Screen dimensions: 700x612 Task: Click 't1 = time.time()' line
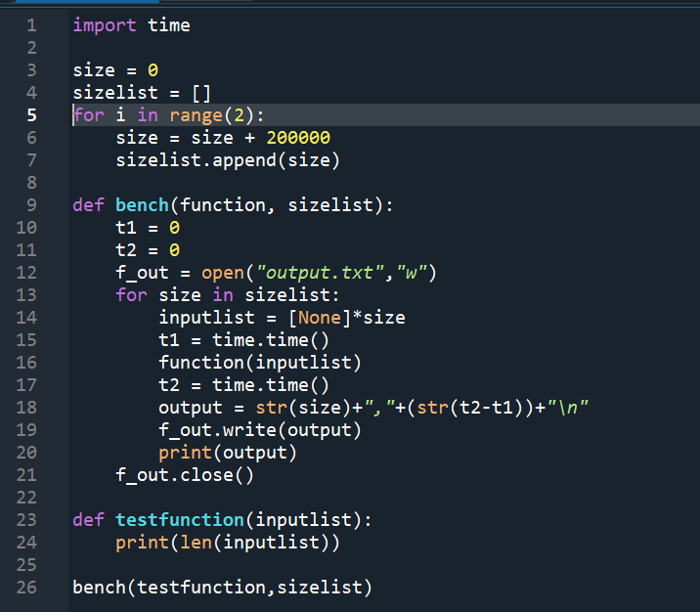pos(243,340)
